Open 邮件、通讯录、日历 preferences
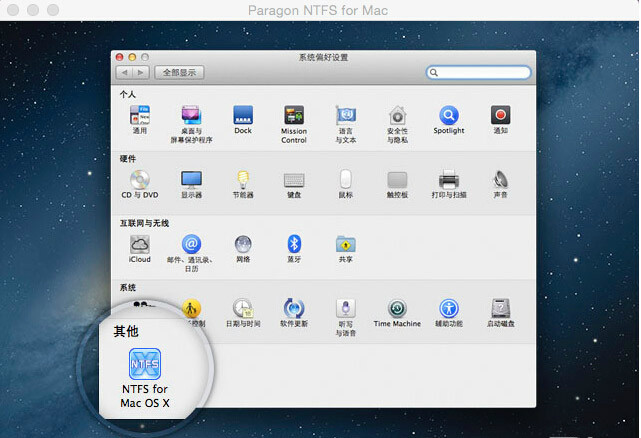The image size is (641, 438). pos(191,244)
